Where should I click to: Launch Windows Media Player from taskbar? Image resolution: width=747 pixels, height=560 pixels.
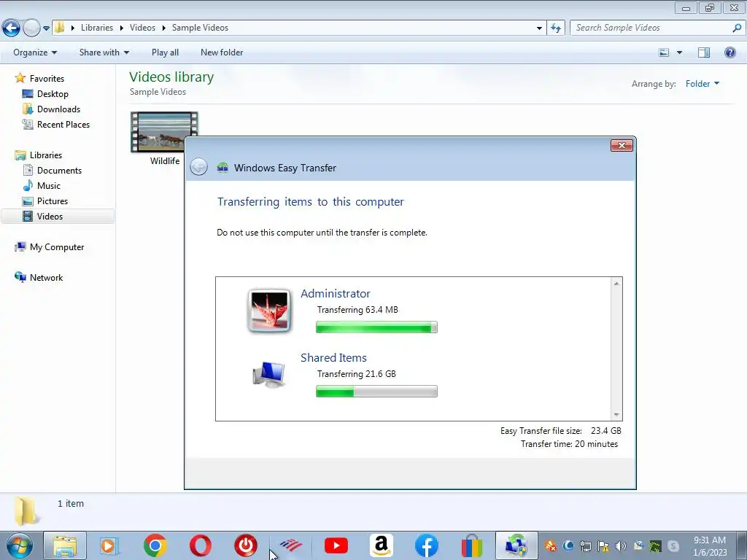[109, 545]
